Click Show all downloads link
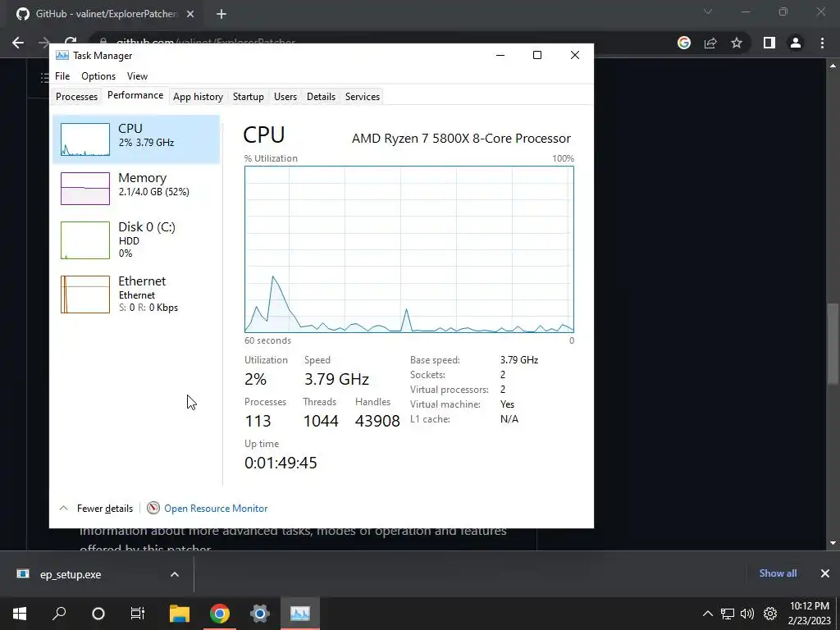 pyautogui.click(x=778, y=573)
